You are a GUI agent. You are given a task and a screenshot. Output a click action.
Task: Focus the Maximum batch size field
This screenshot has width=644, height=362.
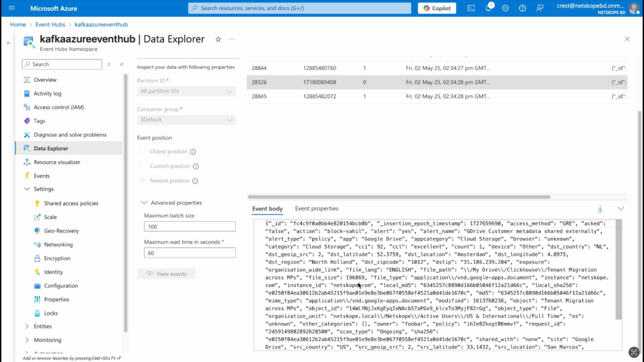tap(190, 227)
